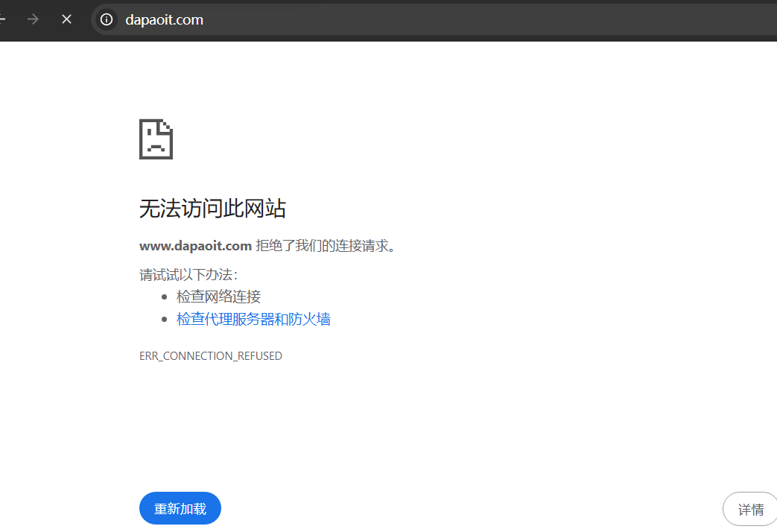The image size is (777, 532).
Task: Click the 无法访问此网站 heading
Action: [212, 208]
